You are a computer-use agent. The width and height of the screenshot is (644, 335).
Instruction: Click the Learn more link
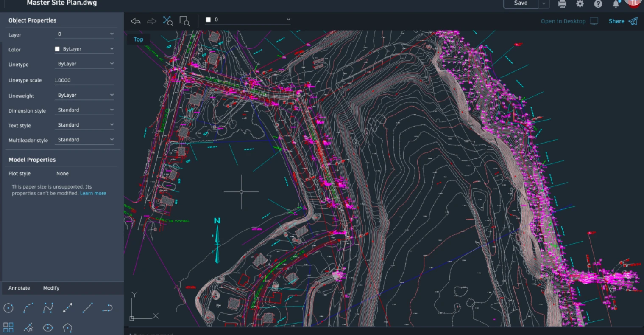93,193
